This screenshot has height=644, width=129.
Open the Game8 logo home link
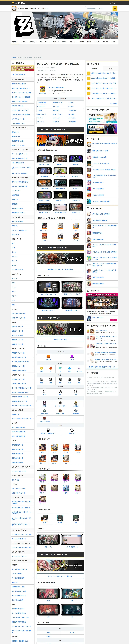(18, 3)
